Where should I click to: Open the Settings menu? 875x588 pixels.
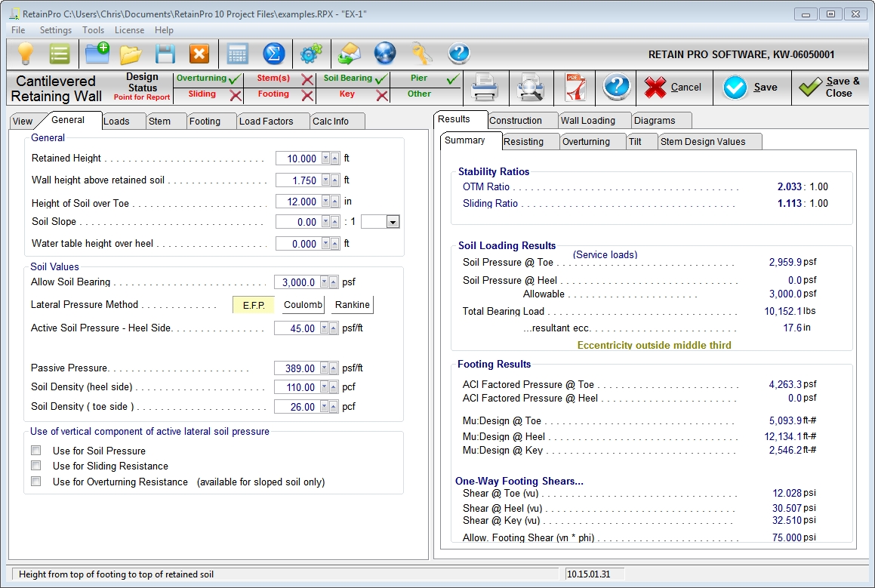[x=56, y=30]
